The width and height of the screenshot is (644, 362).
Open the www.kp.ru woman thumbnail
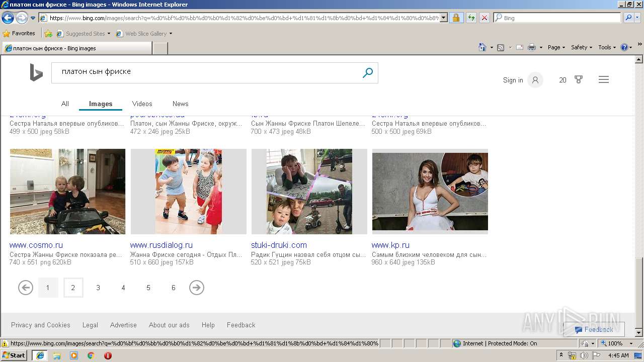(430, 192)
